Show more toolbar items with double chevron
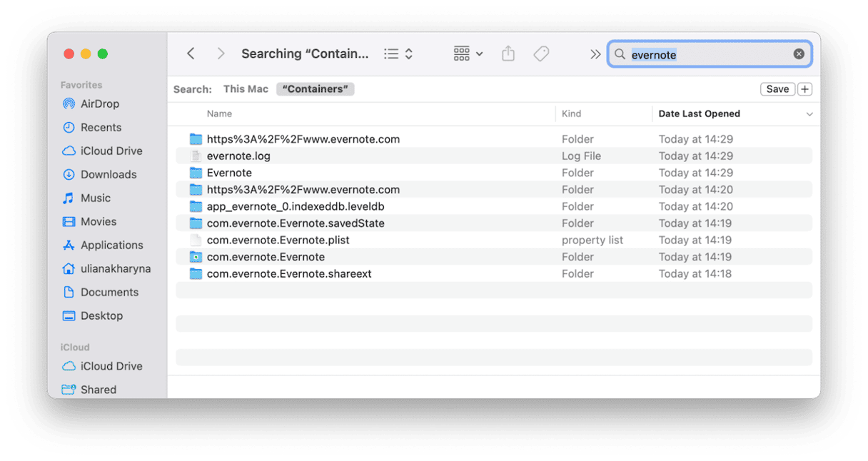This screenshot has width=868, height=461. coord(595,54)
